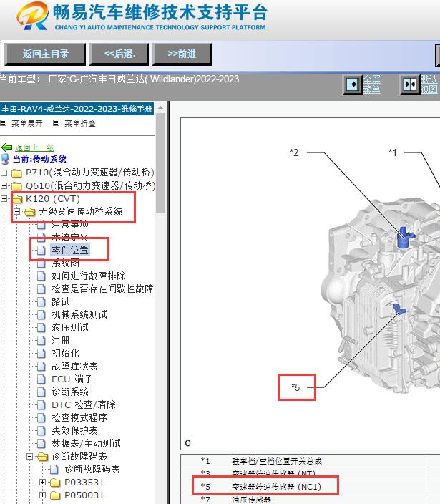440x504 pixels.
Task: Go forward with the >>前进 button
Action: [182, 54]
